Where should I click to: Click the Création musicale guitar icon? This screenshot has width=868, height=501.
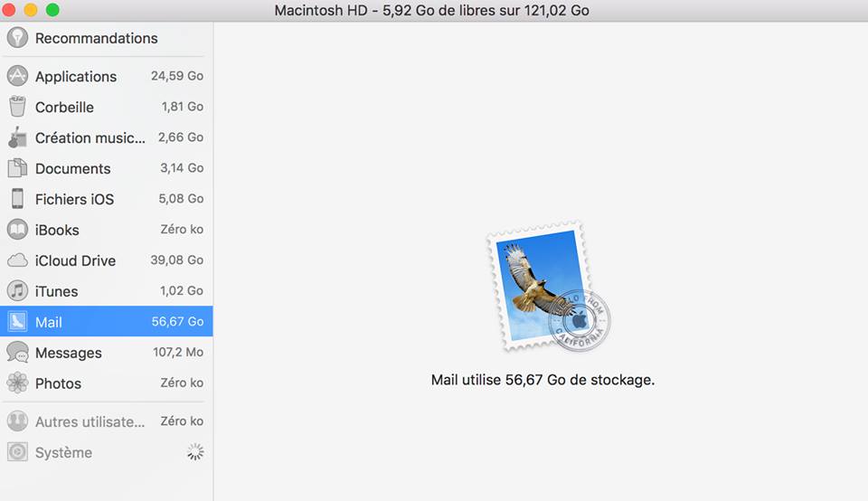tap(17, 137)
